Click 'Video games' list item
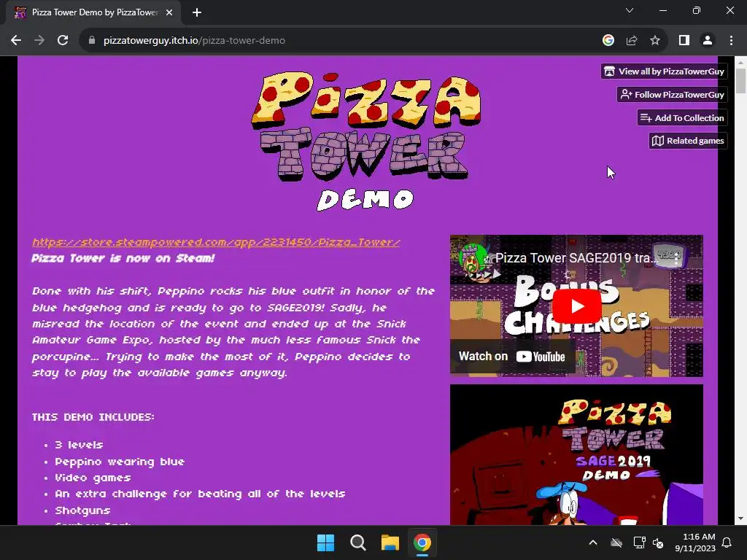The height and width of the screenshot is (560, 747). click(x=93, y=478)
